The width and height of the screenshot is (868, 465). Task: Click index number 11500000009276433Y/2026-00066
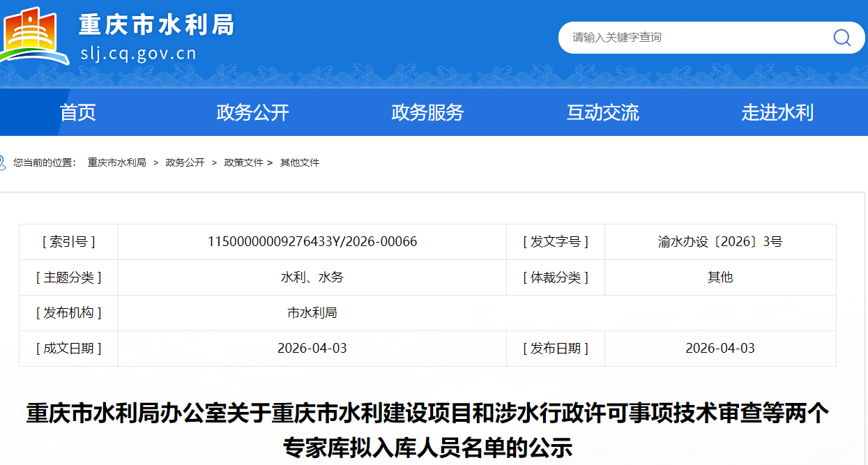tap(312, 242)
